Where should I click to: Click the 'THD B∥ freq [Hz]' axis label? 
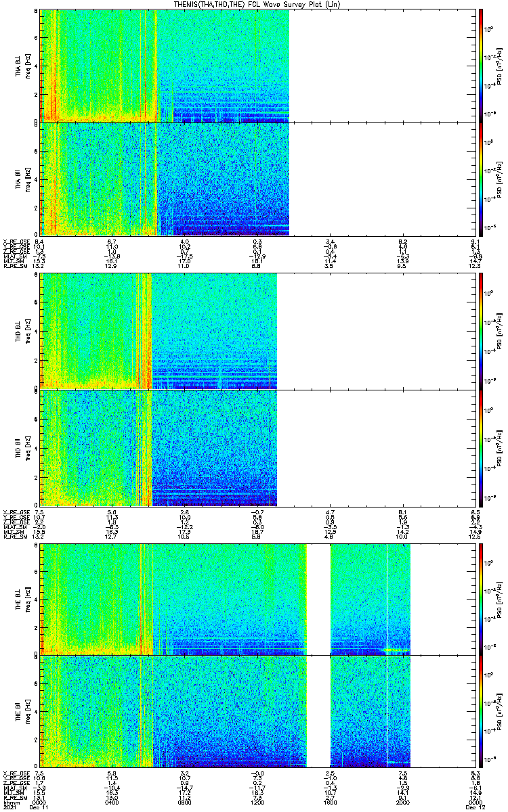[x=23, y=448]
